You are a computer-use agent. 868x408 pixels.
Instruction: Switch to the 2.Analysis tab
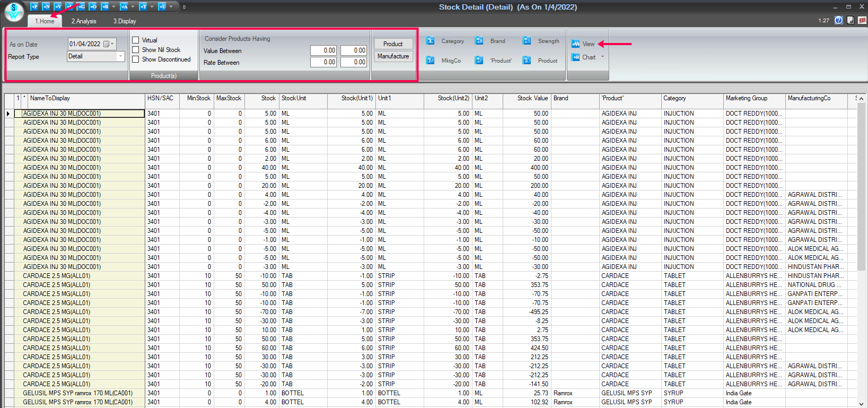click(84, 21)
